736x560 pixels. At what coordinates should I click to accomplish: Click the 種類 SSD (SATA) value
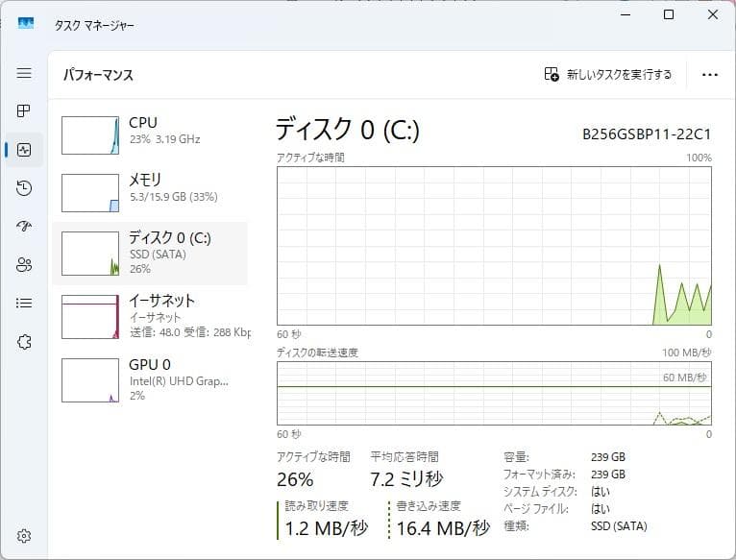click(619, 526)
